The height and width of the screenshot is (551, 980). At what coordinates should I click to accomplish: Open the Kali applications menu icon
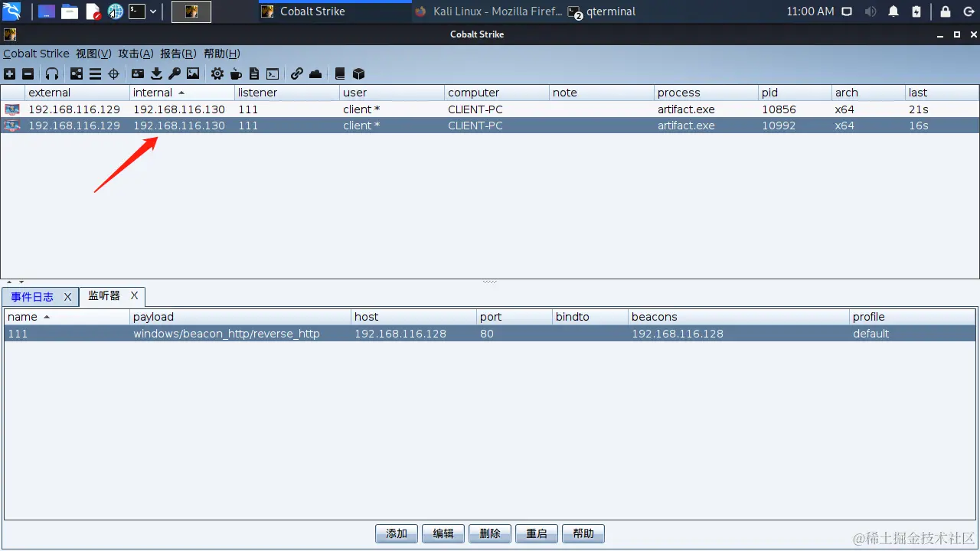(x=11, y=11)
